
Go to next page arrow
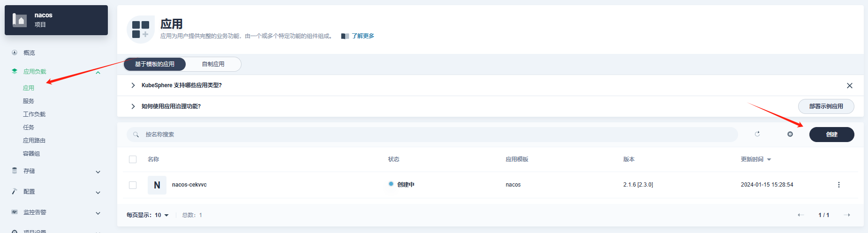click(x=847, y=215)
